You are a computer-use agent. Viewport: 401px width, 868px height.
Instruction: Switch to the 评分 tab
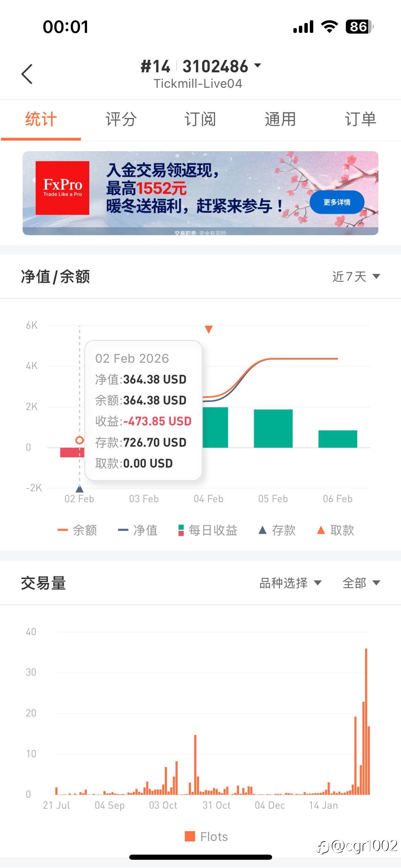coord(121,119)
